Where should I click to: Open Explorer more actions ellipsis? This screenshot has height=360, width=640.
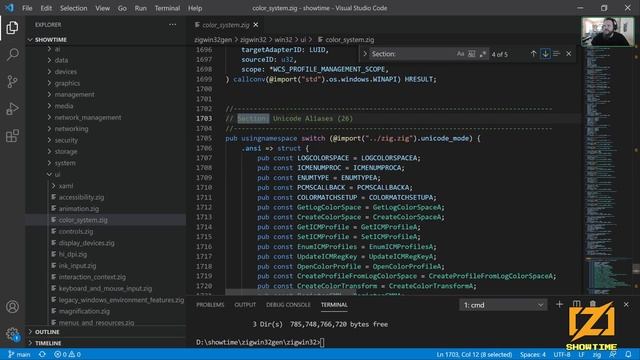coord(173,25)
